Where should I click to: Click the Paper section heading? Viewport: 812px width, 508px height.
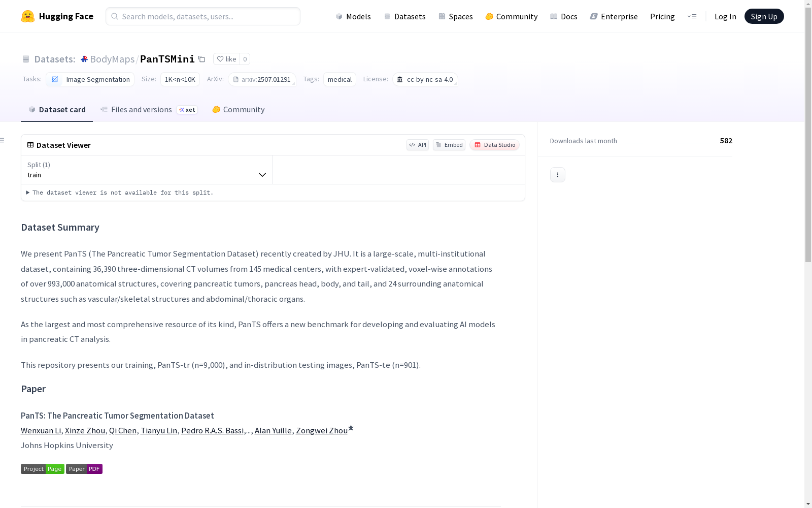[33, 389]
